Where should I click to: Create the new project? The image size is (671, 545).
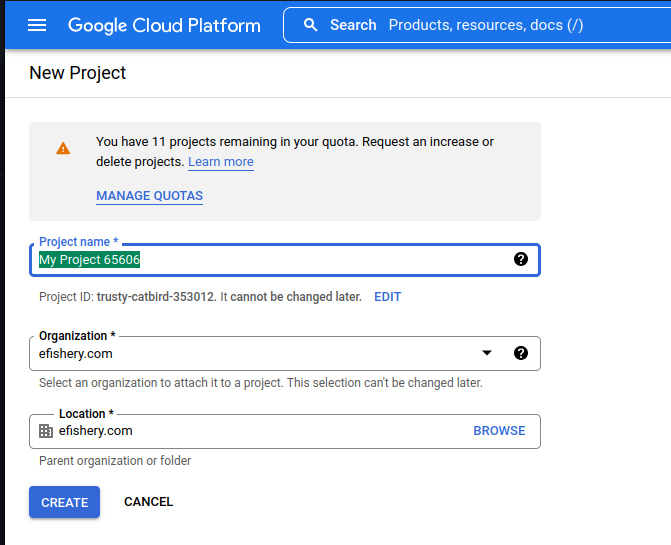coord(65,502)
